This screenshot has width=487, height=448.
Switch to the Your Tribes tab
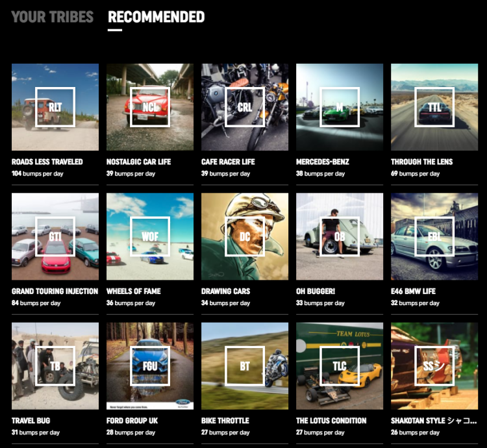coord(52,17)
